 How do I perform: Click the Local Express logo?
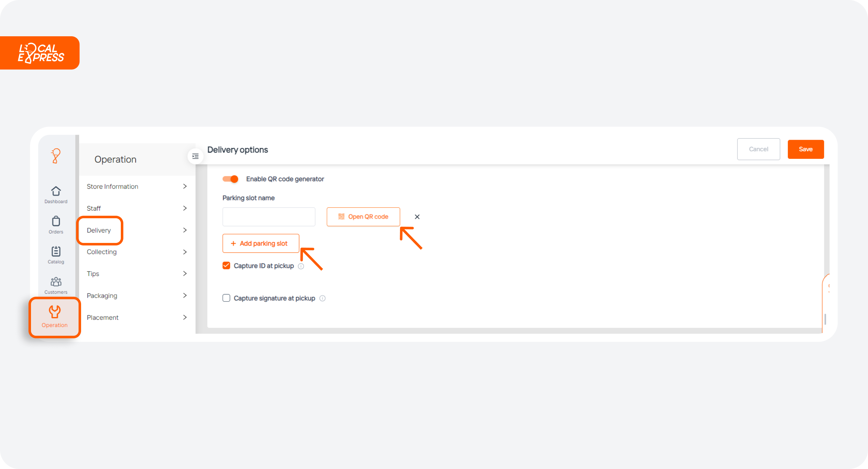(40, 53)
